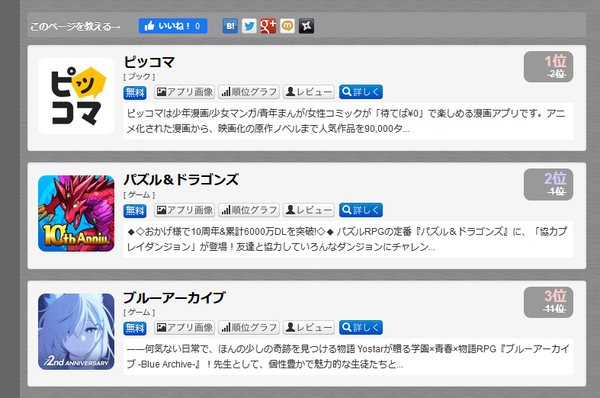
Task: View アプリ画像 for ピッコマ
Action: (184, 92)
